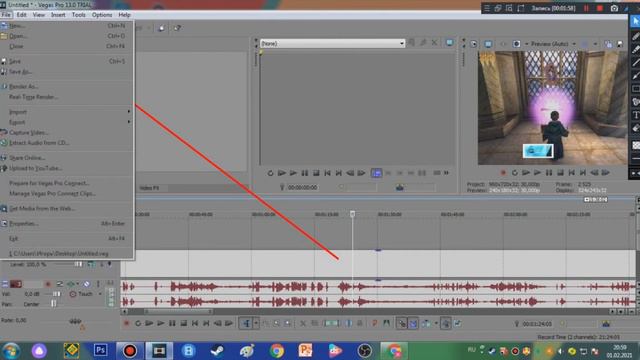Screen dimensions: 640x360
Task: Pause the video preview playback
Action: [x=549, y=173]
